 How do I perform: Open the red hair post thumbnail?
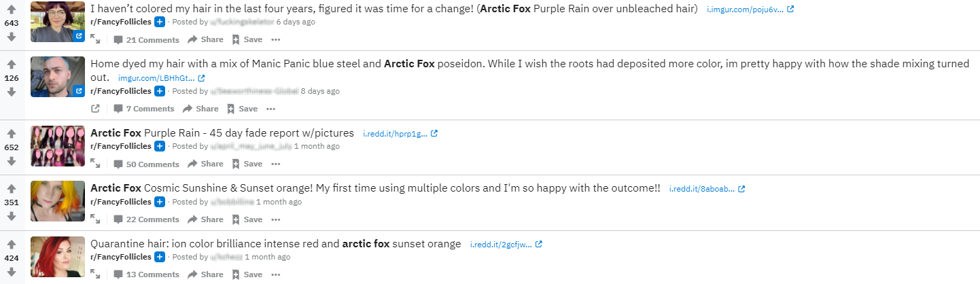click(58, 256)
